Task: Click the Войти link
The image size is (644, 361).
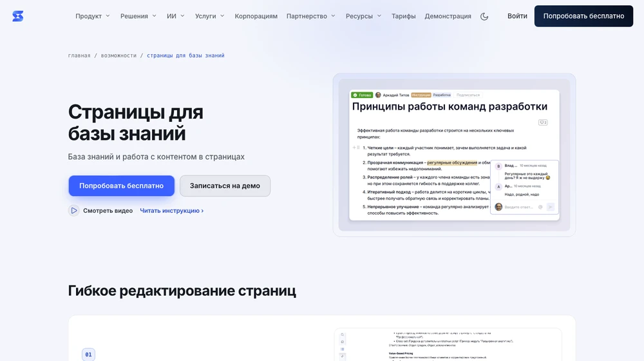Action: coord(517,16)
